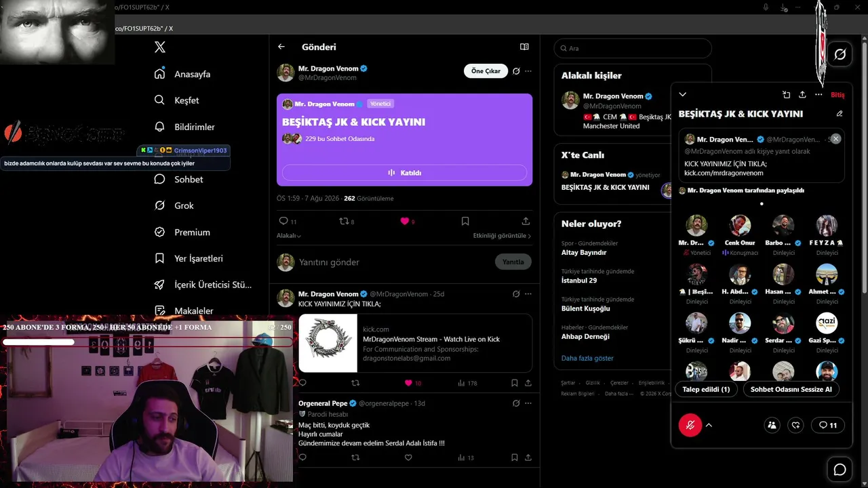Unlike the main post with 9 likes

point(407,221)
